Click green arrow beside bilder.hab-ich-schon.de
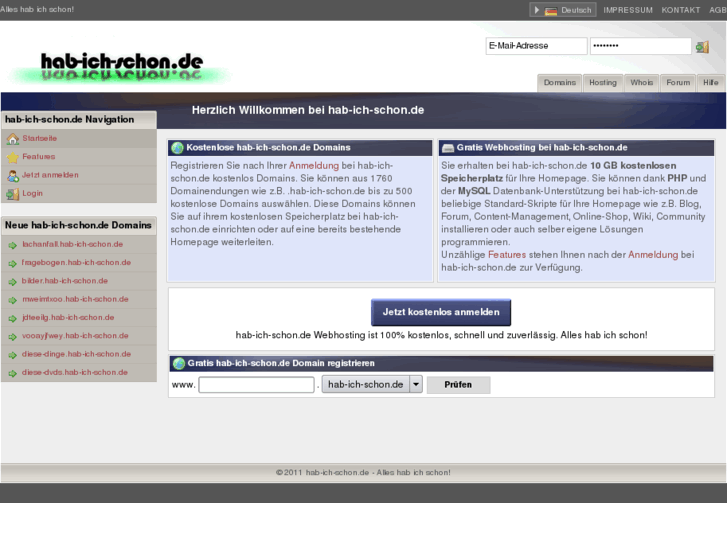 point(13,282)
